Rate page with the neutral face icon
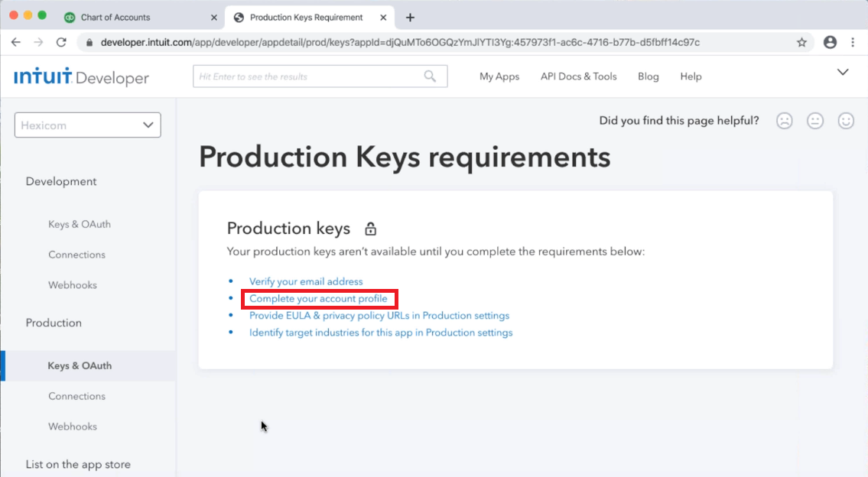868x477 pixels. [x=815, y=121]
